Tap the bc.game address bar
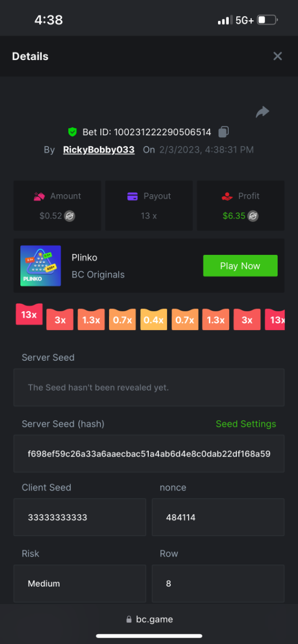 pyautogui.click(x=149, y=619)
